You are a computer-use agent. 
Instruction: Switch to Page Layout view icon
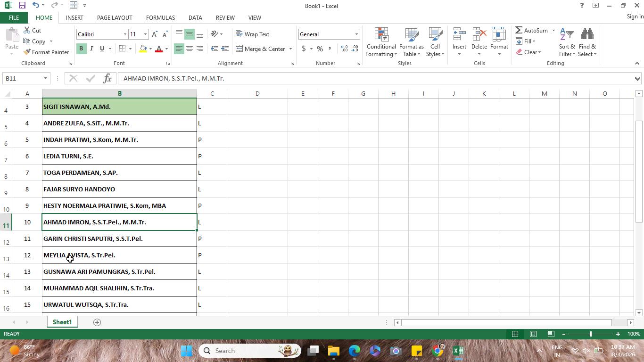(533, 334)
